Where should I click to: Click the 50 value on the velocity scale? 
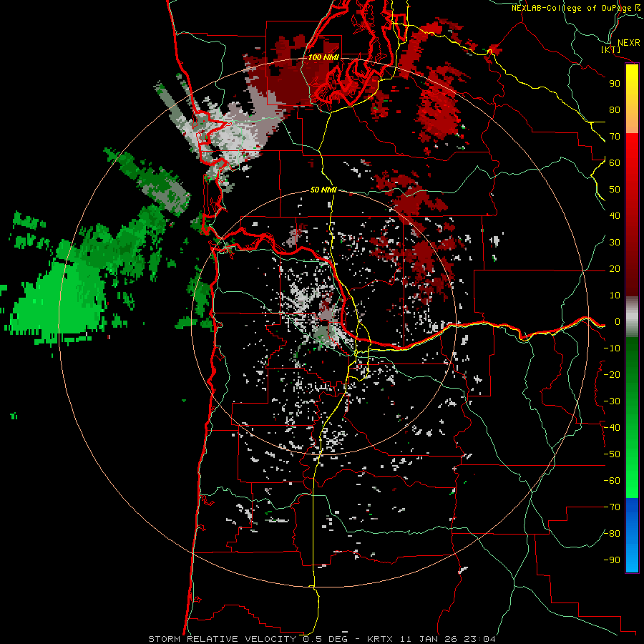click(x=615, y=190)
